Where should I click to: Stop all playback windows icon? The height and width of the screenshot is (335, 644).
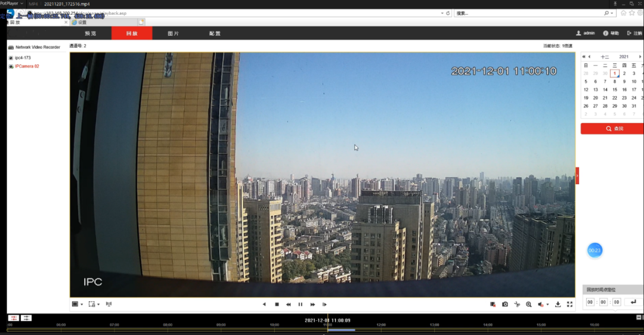click(x=493, y=304)
